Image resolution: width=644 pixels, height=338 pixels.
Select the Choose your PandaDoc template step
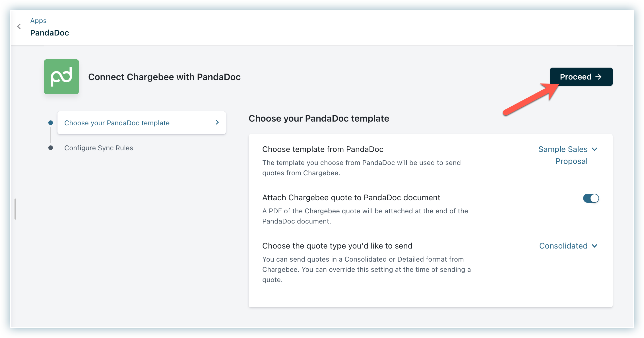tap(117, 123)
